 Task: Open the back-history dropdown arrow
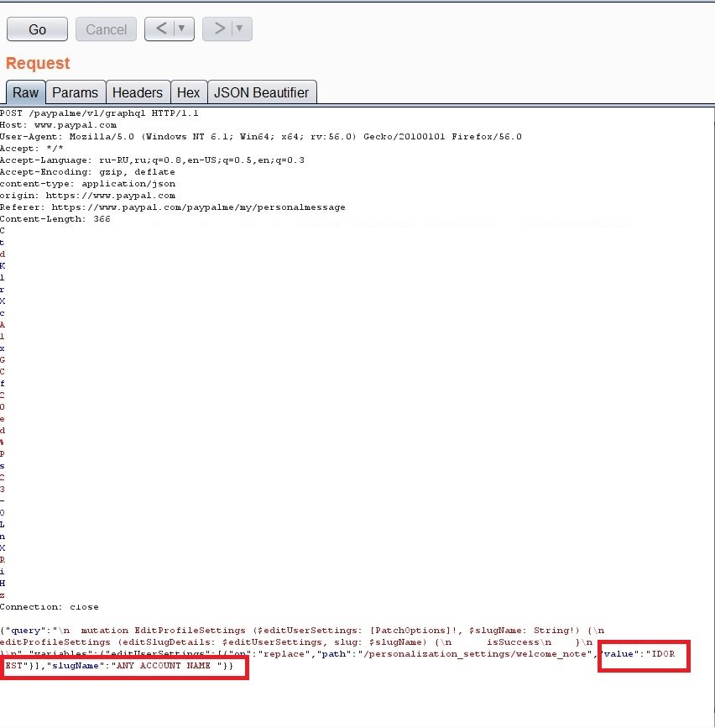182,29
